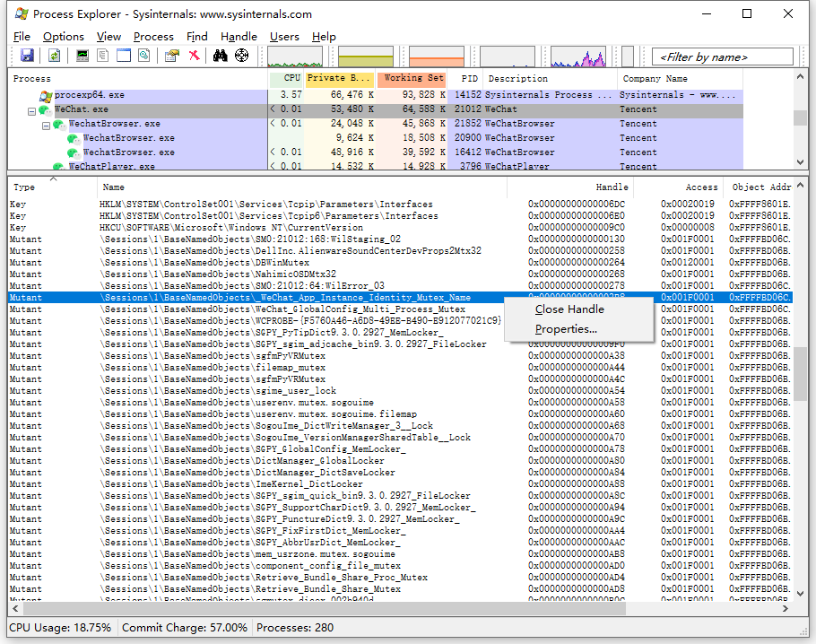Open the Handle menu
This screenshot has width=816, height=644.
[x=239, y=37]
